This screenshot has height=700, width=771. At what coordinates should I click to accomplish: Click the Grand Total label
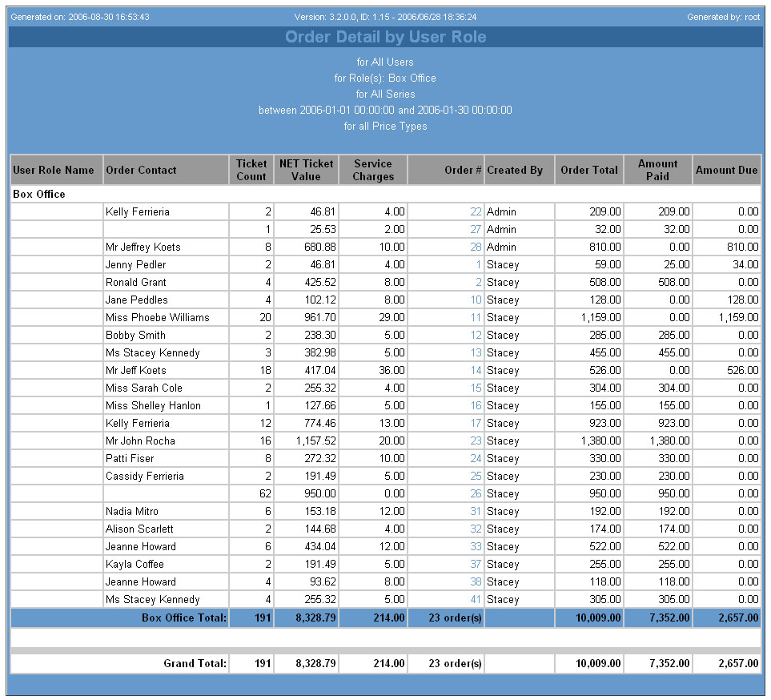pos(195,664)
